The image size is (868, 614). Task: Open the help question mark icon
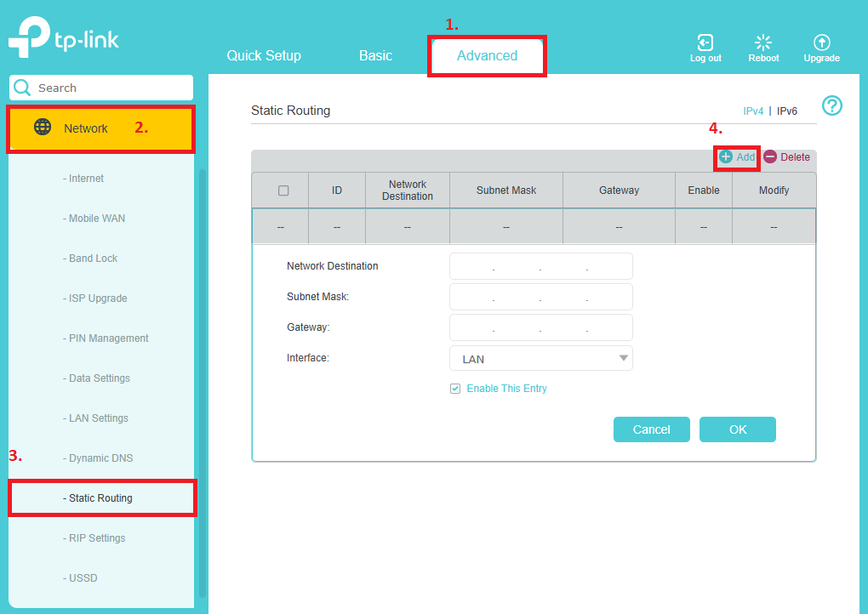(x=832, y=105)
